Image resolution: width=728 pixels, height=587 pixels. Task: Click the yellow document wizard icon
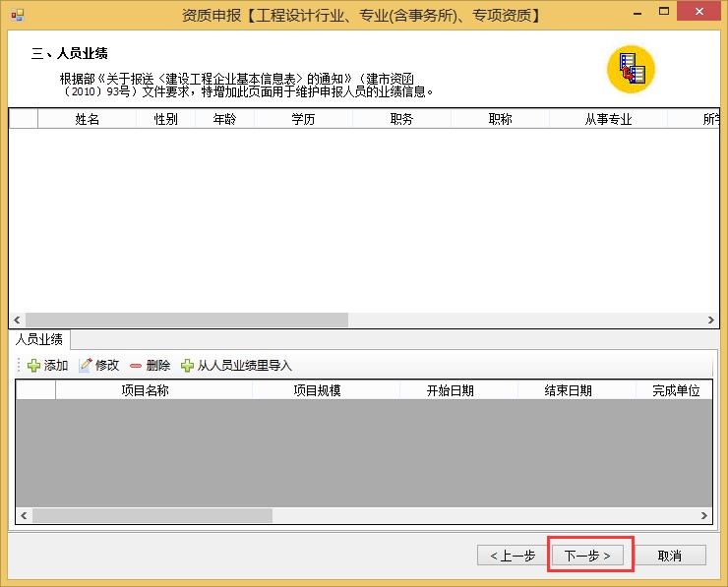point(631,69)
